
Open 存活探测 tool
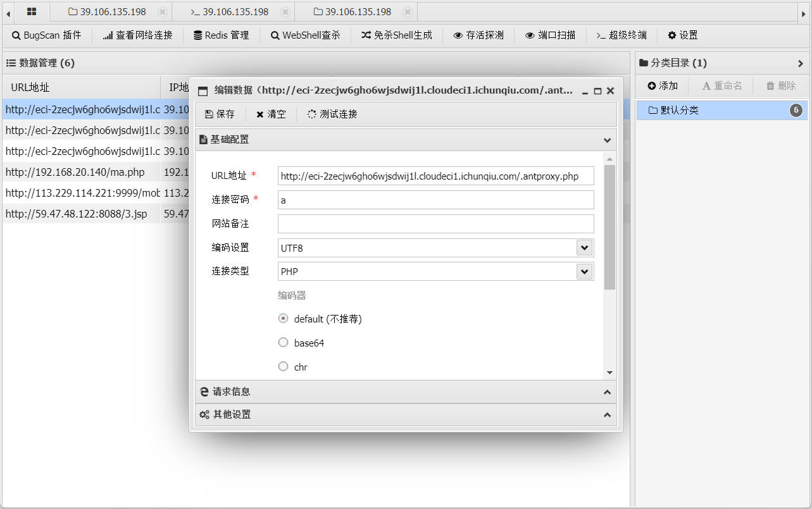pos(478,35)
